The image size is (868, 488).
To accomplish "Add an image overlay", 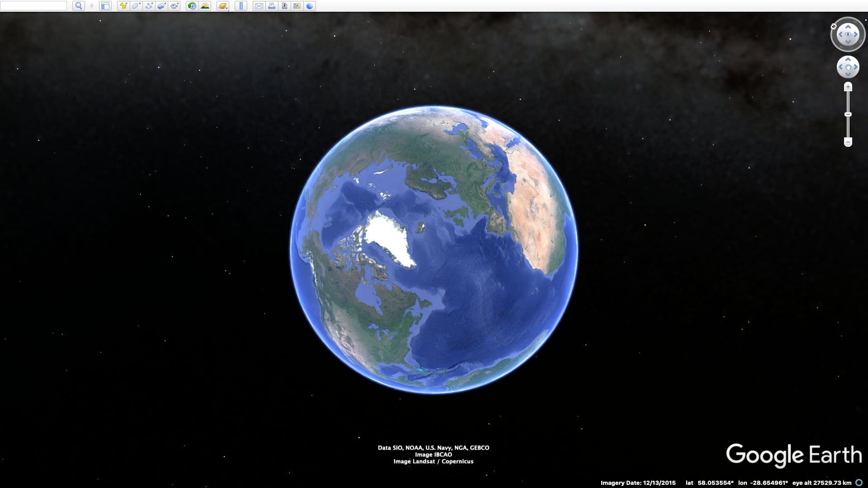I will 161,6.
